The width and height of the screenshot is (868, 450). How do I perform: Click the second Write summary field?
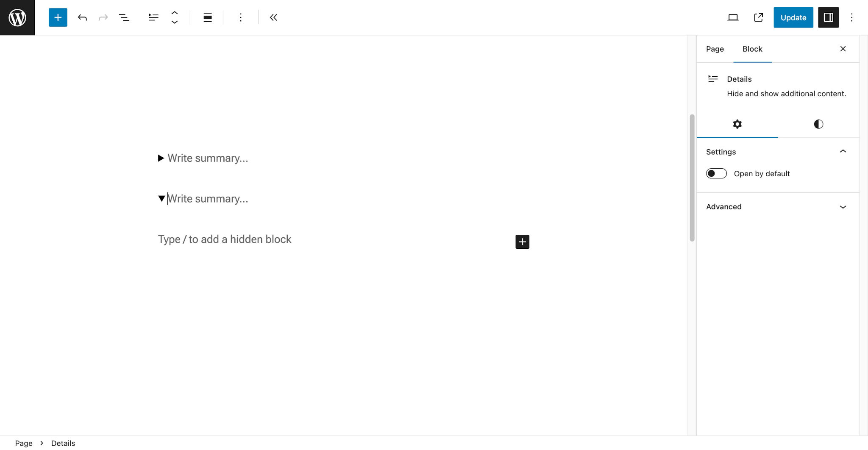(x=208, y=199)
